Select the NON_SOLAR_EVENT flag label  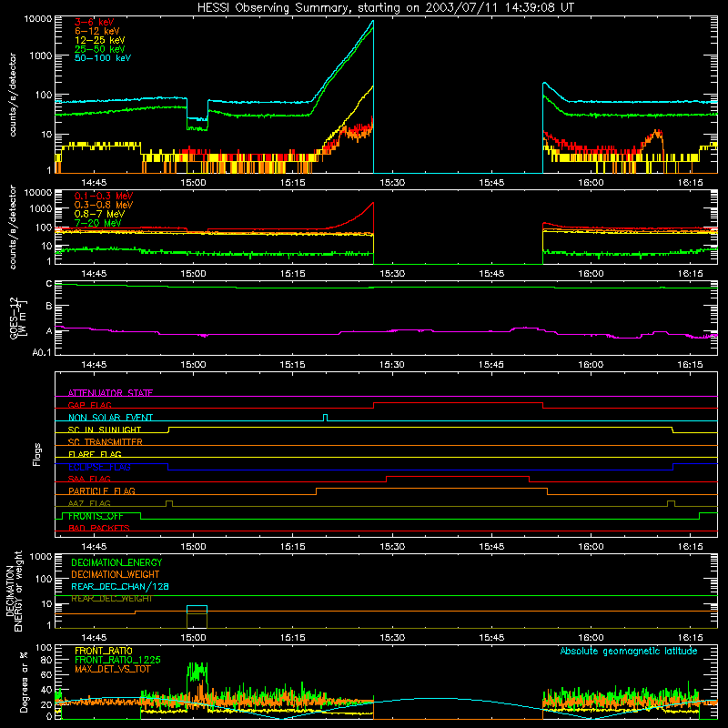tap(110, 418)
